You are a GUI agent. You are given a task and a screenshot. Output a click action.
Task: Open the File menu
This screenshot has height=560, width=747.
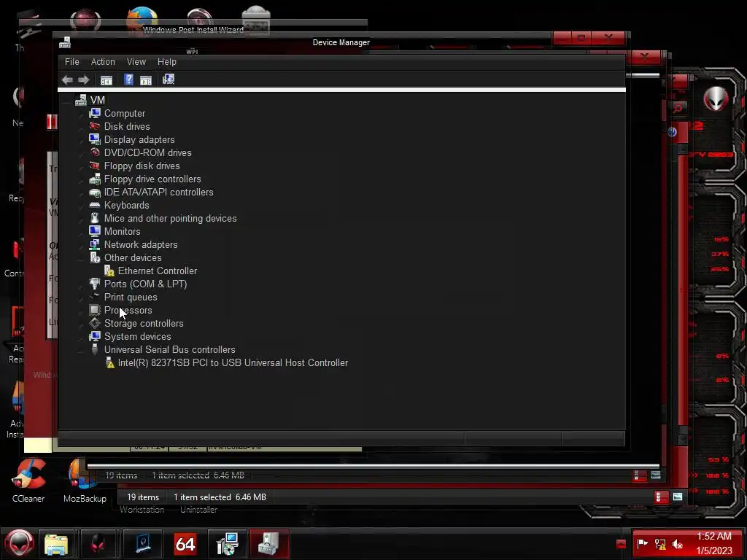point(72,62)
